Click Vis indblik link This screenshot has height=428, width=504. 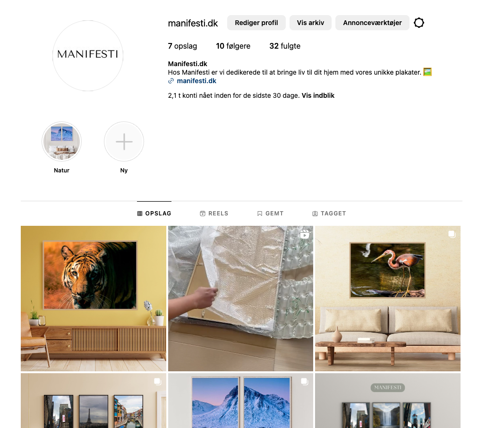pyautogui.click(x=318, y=95)
